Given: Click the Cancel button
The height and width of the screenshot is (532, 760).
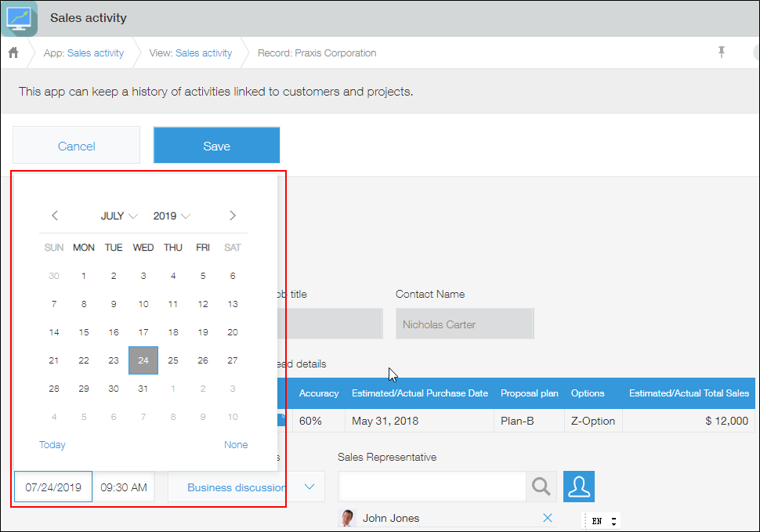Looking at the screenshot, I should click(76, 145).
